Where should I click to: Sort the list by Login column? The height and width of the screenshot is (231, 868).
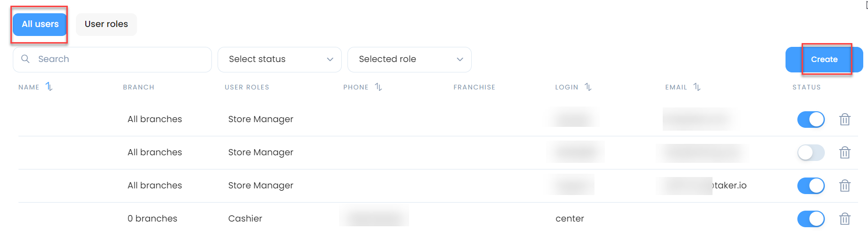point(588,87)
